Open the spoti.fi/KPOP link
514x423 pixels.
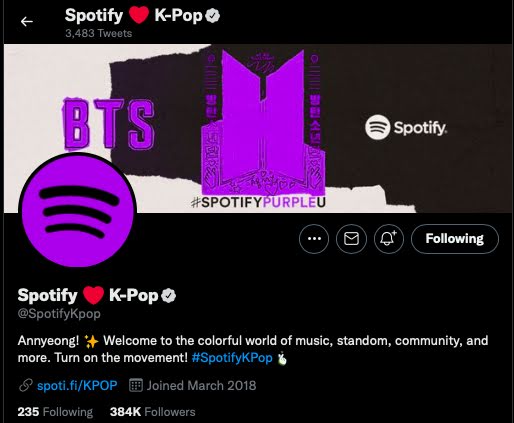[x=77, y=386]
